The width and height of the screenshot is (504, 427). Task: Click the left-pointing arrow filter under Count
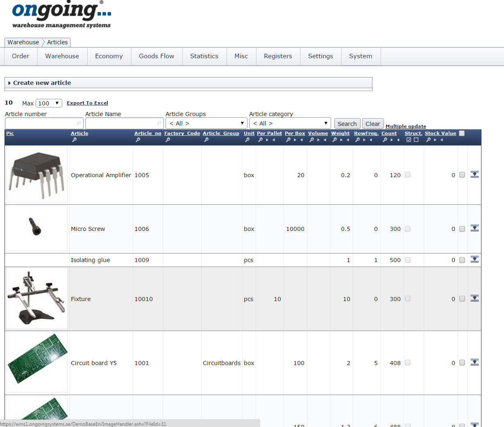398,140
